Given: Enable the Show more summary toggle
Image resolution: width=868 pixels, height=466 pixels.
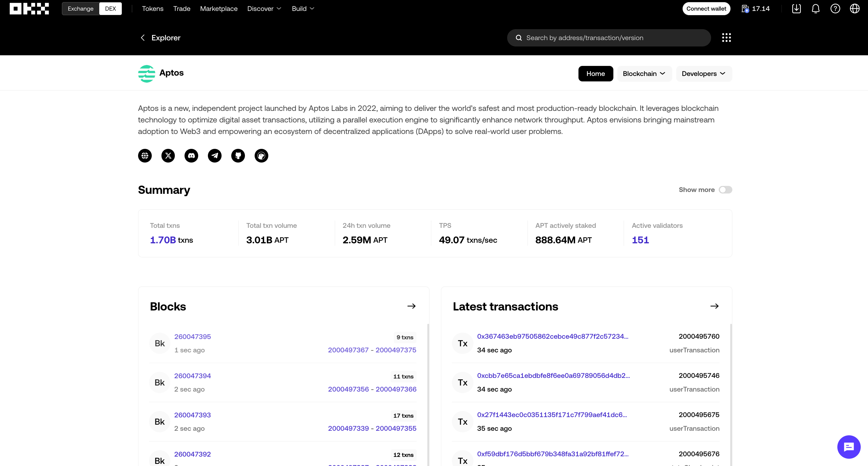Looking at the screenshot, I should coord(725,190).
